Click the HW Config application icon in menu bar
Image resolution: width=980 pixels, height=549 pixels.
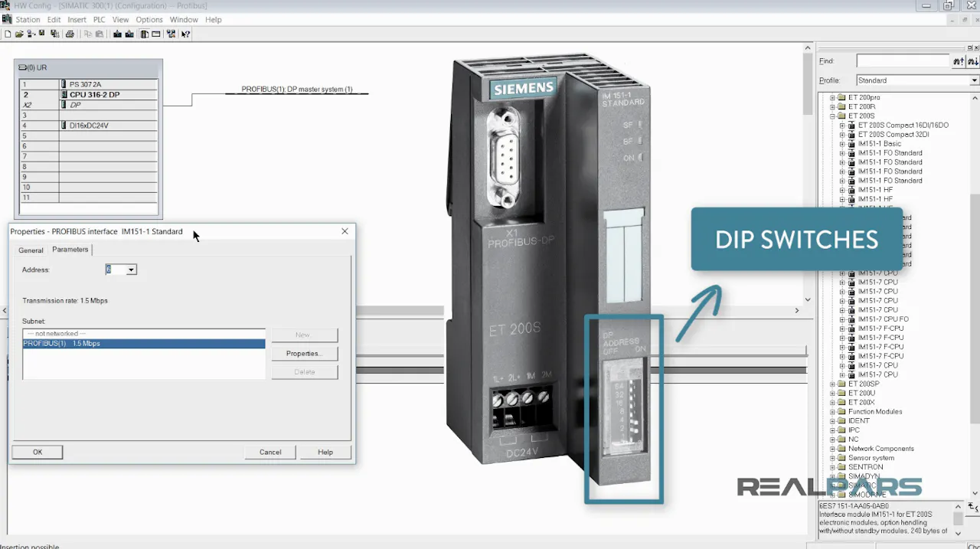coord(7,19)
